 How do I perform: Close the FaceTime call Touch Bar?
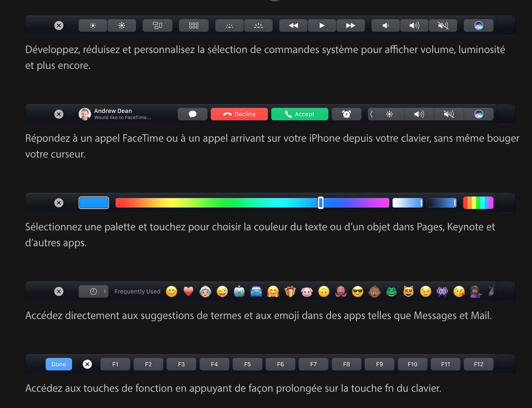pyautogui.click(x=59, y=114)
